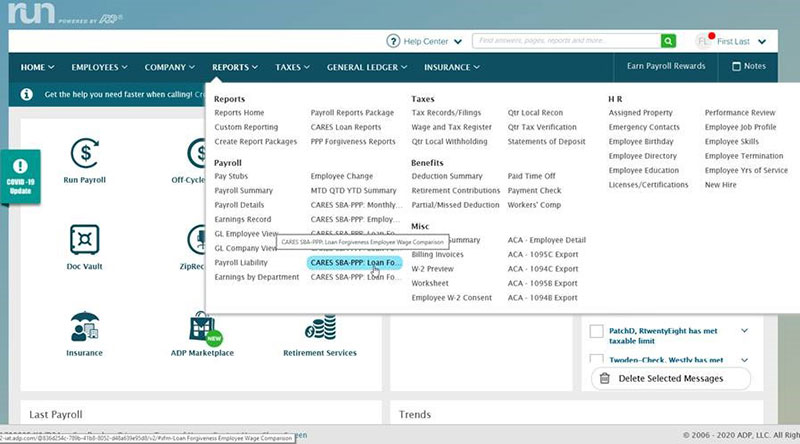Image resolution: width=800 pixels, height=444 pixels.
Task: Open the Payroll Summary report
Action: (243, 190)
